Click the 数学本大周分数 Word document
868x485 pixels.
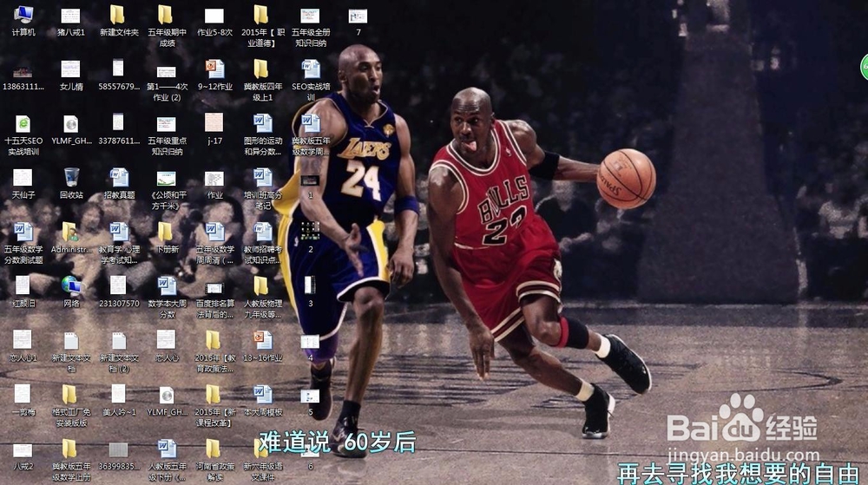pos(167,286)
